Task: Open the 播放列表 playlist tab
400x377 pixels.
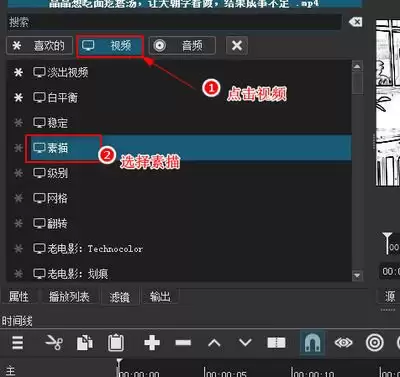Action: click(x=69, y=296)
